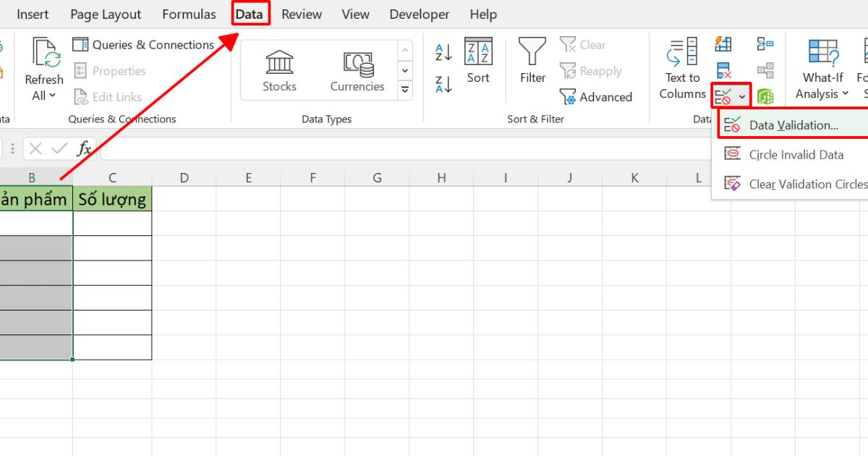Image resolution: width=868 pixels, height=456 pixels.
Task: Click the Relationships icon
Action: [x=765, y=70]
